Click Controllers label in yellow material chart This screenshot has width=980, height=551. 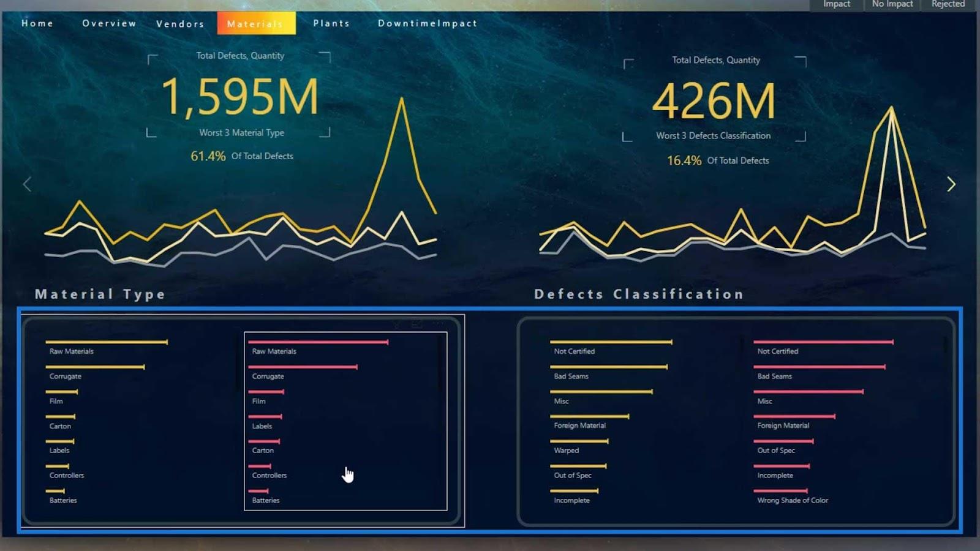click(67, 475)
